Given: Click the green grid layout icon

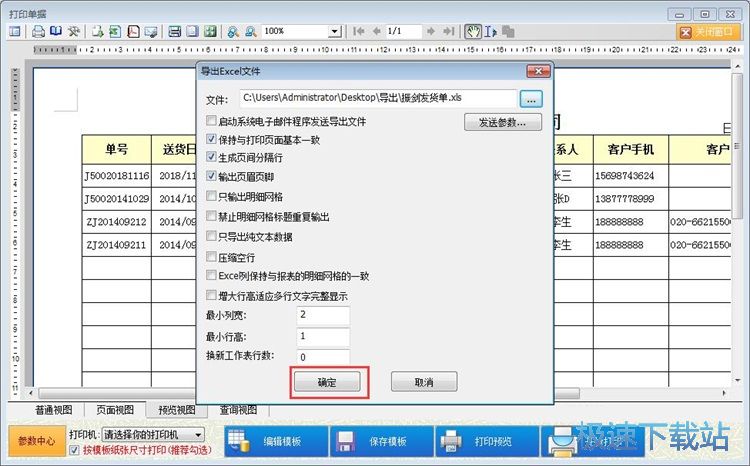Looking at the screenshot, I should pos(210,32).
